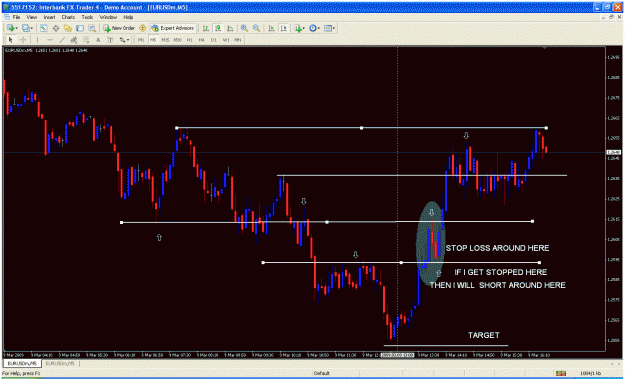
Task: Show the Navigator panel
Action: pos(68,28)
